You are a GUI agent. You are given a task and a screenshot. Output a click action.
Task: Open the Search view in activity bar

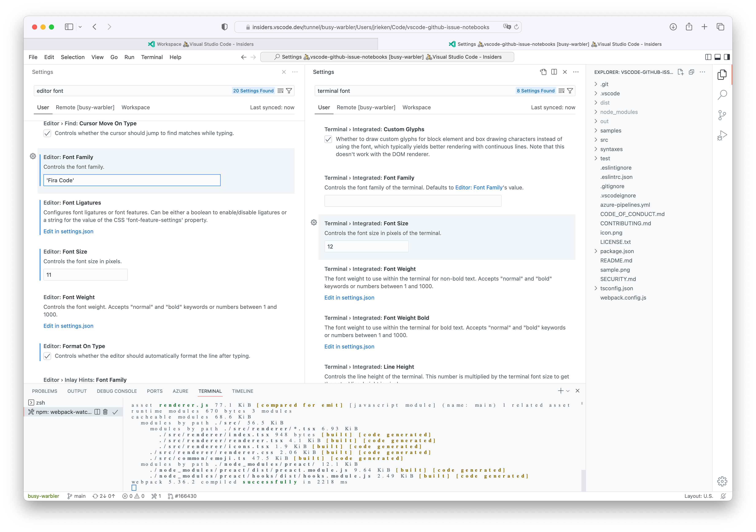click(x=722, y=95)
